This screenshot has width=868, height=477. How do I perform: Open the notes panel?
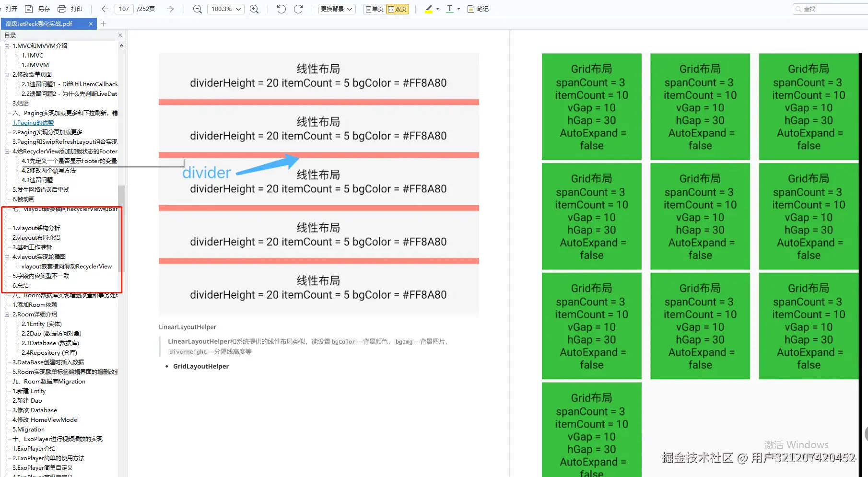pos(478,9)
